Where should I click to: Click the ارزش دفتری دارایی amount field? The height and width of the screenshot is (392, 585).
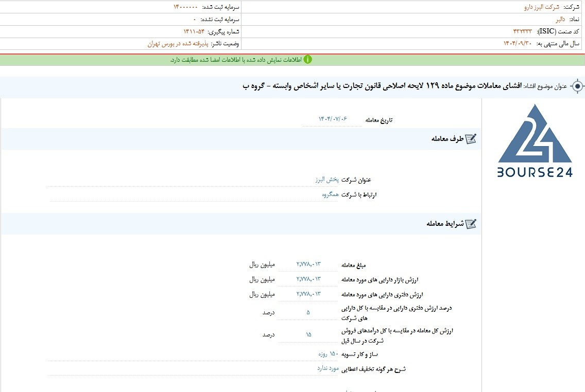click(308, 294)
